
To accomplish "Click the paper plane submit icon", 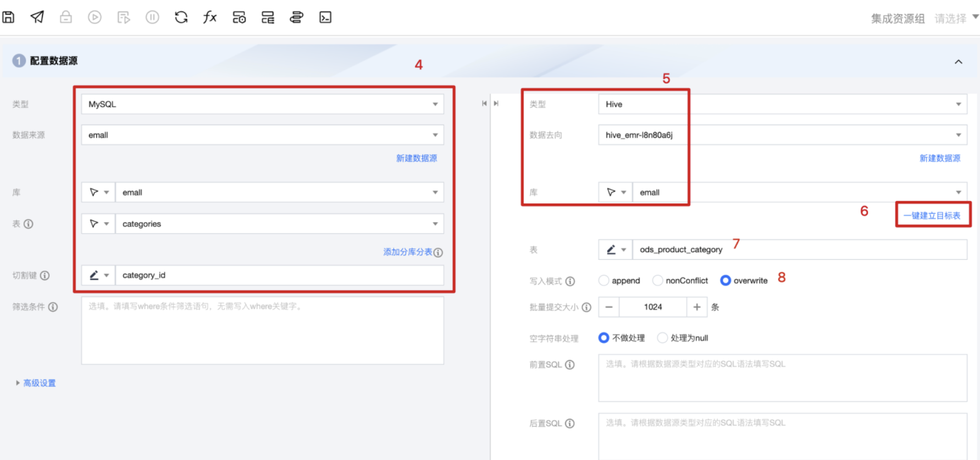I will click(37, 18).
